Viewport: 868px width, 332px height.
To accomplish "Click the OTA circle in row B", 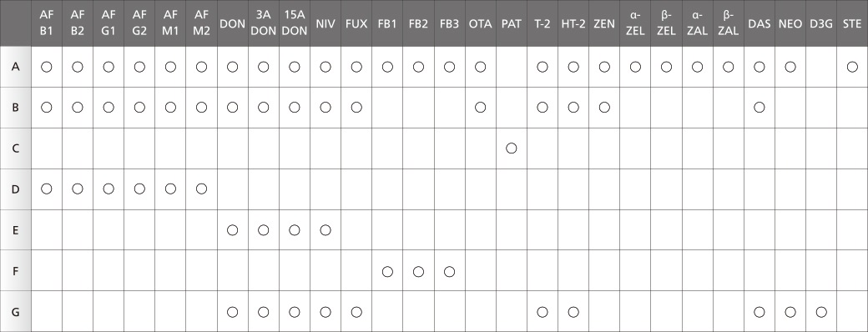I will pyautogui.click(x=481, y=108).
